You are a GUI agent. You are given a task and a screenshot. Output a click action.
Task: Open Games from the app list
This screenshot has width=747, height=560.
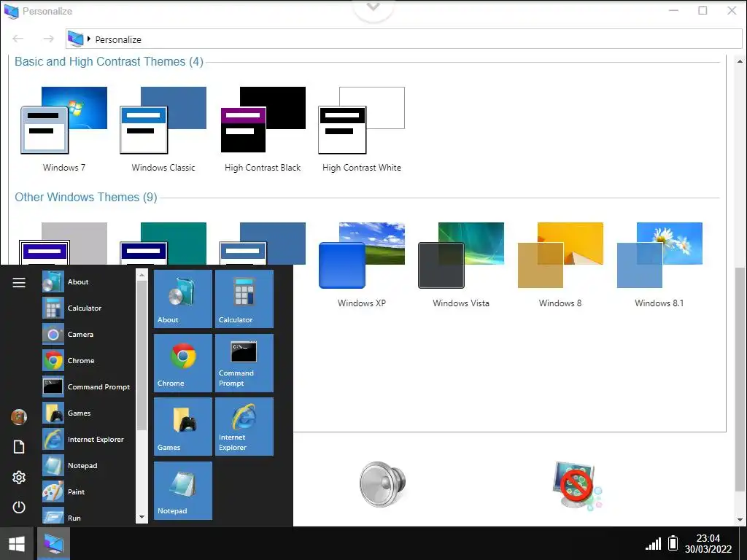(88, 413)
